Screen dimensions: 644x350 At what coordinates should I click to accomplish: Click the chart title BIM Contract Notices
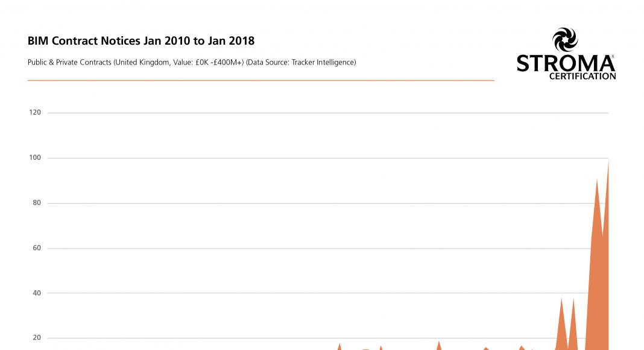(141, 41)
